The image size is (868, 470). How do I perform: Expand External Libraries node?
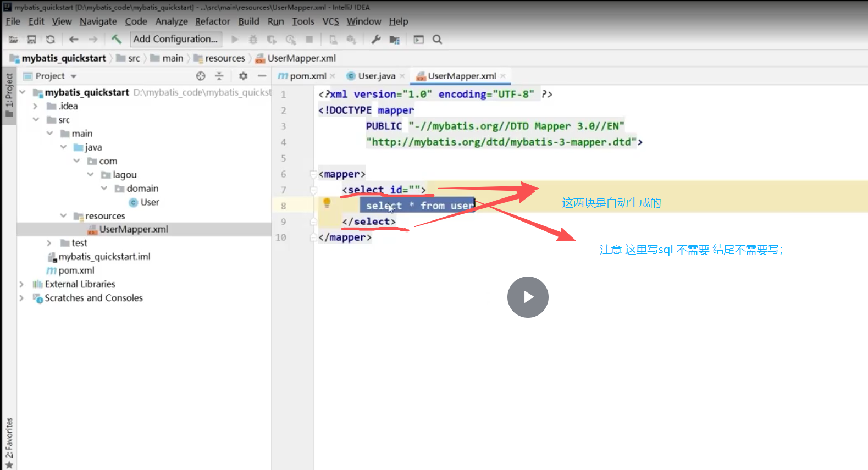tap(22, 284)
